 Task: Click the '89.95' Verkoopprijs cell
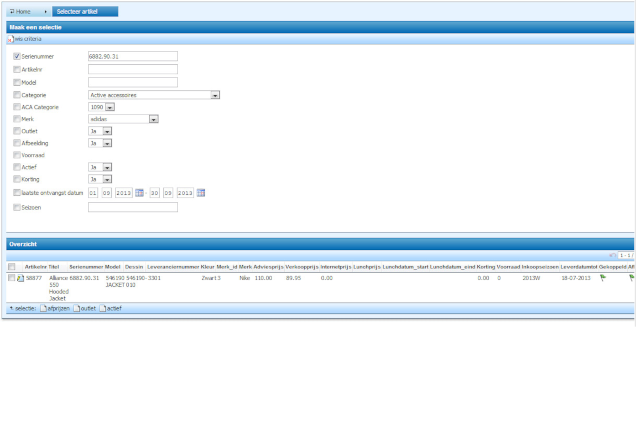tap(293, 278)
